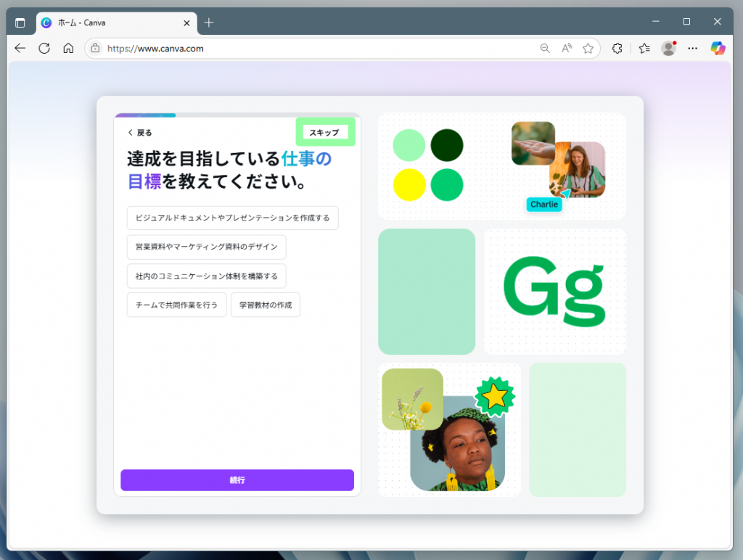
Task: Open the browser profile avatar
Action: [668, 48]
